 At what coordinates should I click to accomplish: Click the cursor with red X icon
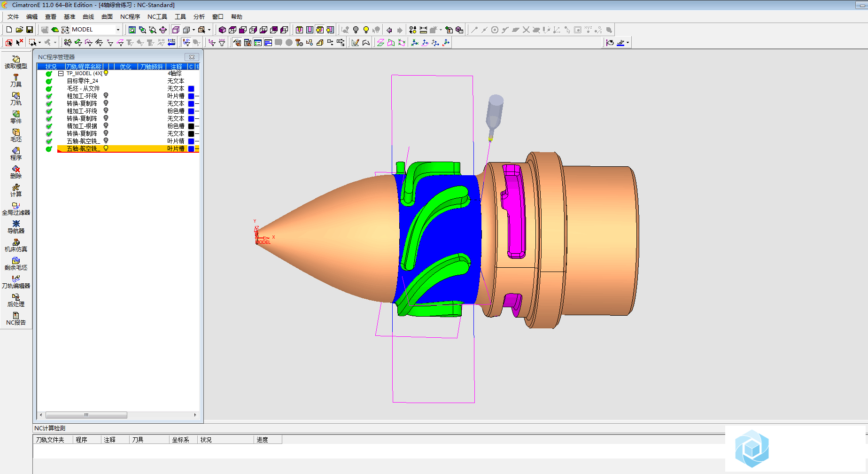tap(19, 42)
